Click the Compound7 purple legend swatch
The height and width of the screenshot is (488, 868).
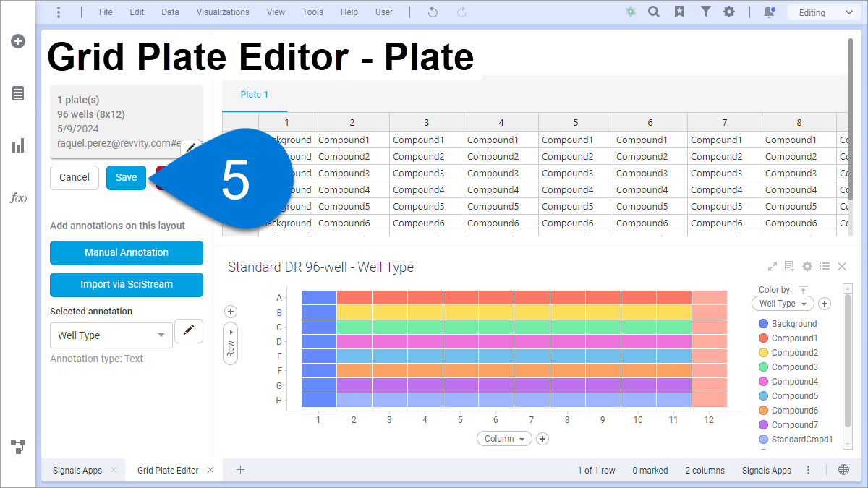pos(763,425)
